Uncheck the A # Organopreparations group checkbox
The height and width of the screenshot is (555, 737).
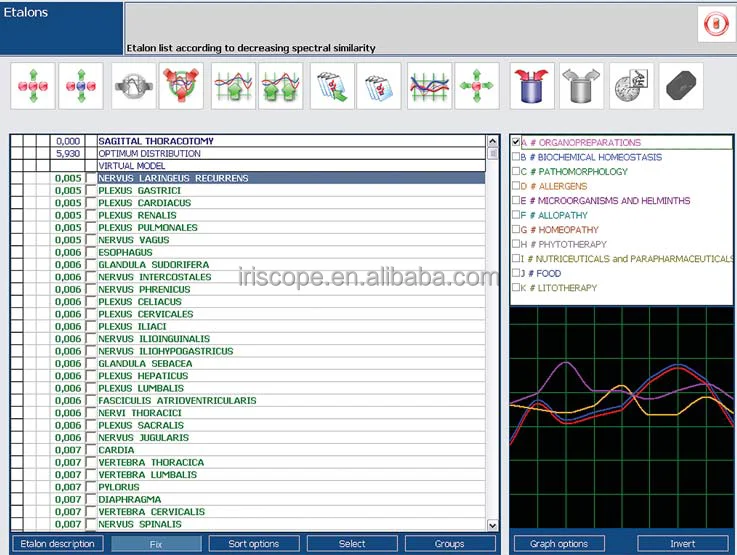(x=516, y=143)
